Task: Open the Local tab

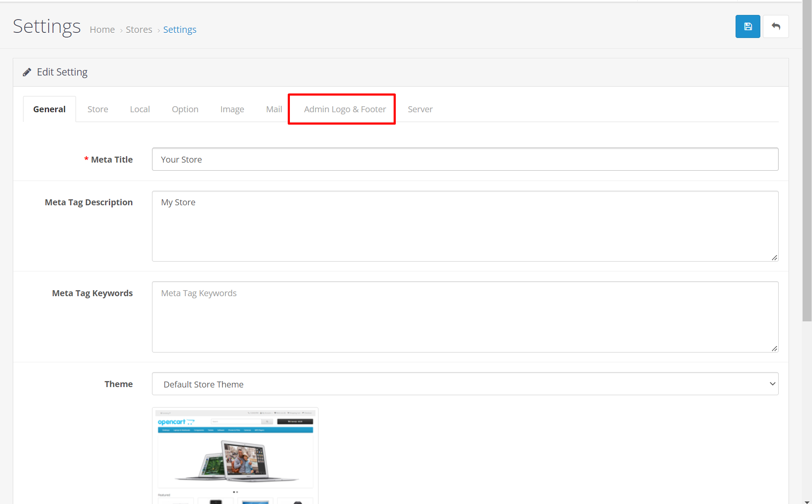Action: (x=140, y=109)
